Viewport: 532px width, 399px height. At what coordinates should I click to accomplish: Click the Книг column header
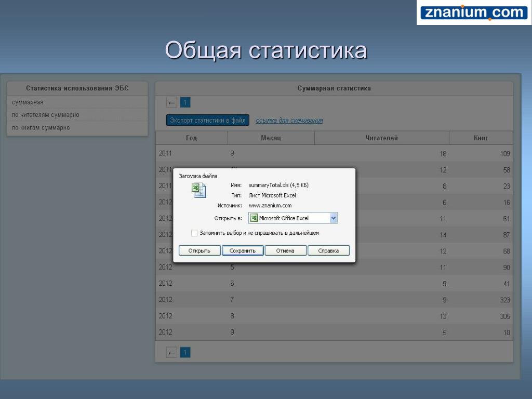coord(481,138)
